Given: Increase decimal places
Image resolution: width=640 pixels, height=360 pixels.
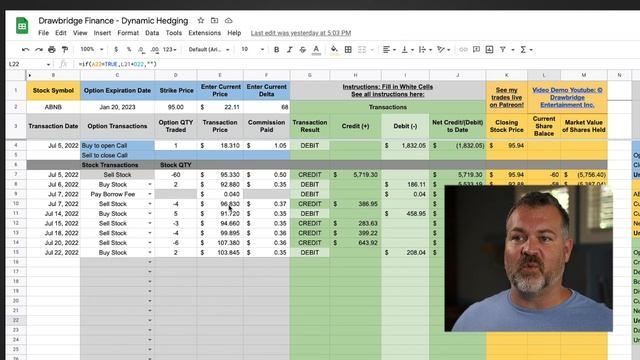Looking at the screenshot, I should click(x=154, y=49).
